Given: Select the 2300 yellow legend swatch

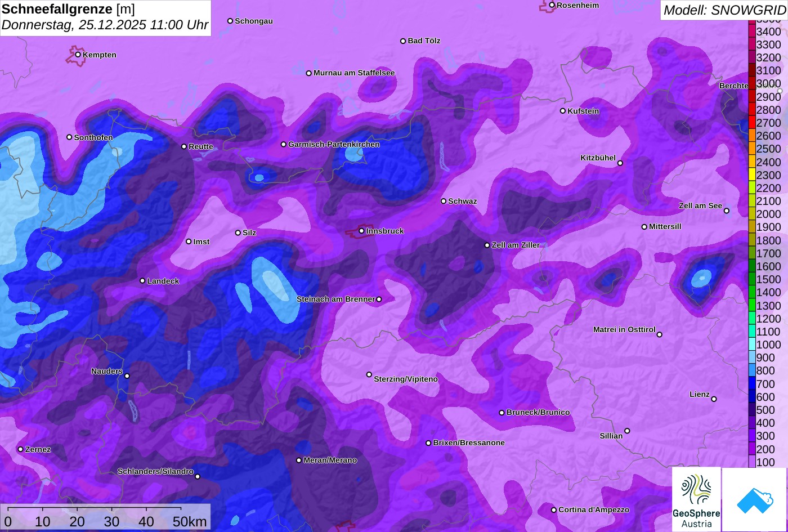Looking at the screenshot, I should click(752, 175).
